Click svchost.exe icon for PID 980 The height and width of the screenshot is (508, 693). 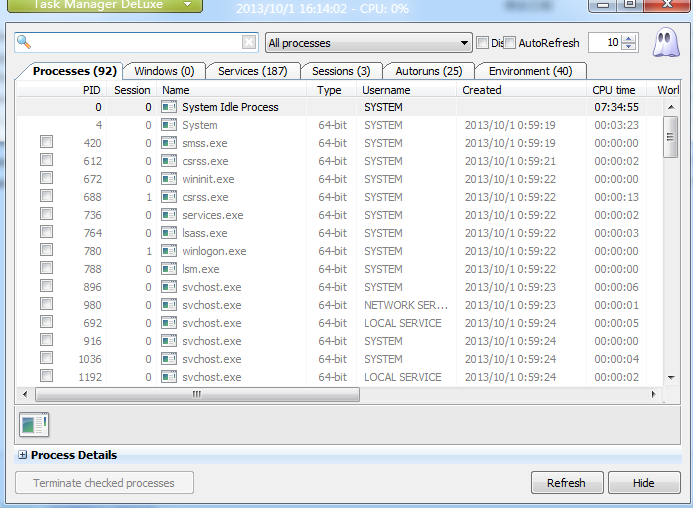click(169, 305)
